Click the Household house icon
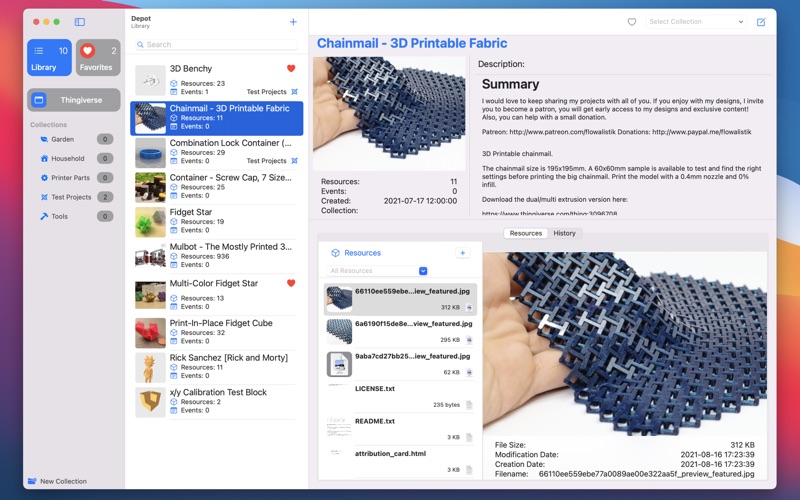Viewport: 800px width, 500px height. tap(44, 159)
